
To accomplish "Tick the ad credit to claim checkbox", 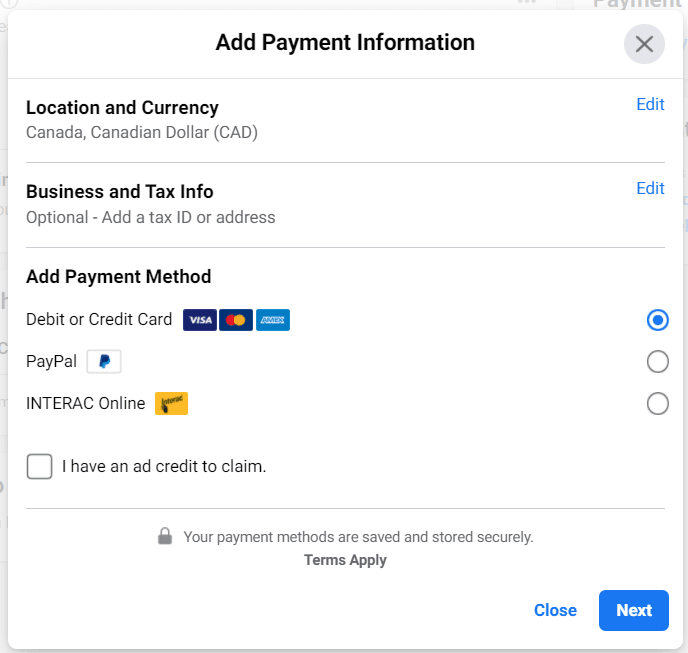I will [x=40, y=466].
